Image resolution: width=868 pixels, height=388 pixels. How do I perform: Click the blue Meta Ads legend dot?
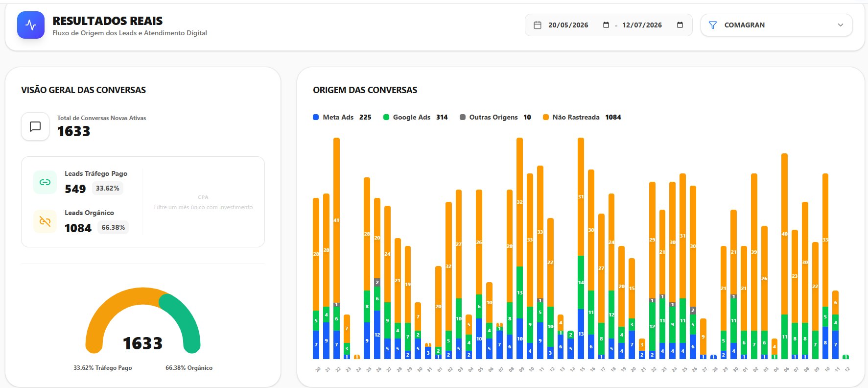click(x=316, y=117)
